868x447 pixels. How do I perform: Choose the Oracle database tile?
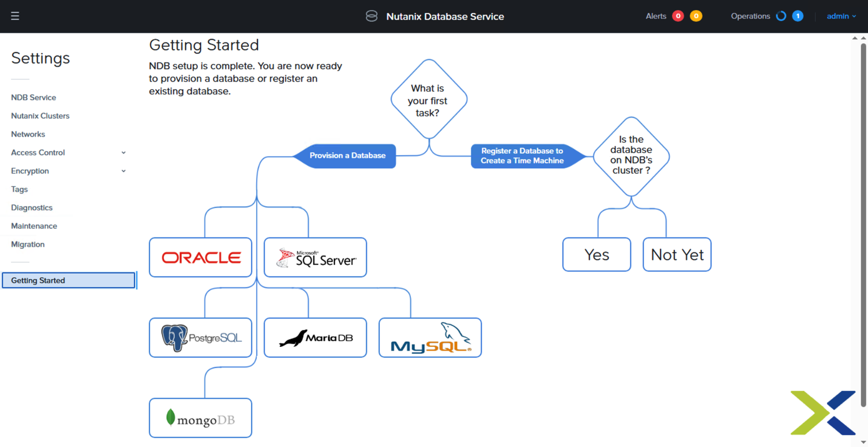200,258
